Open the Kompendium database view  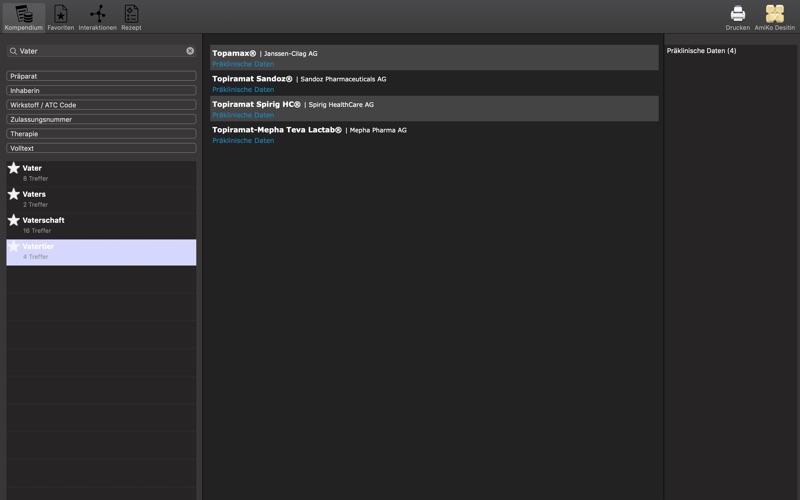[x=23, y=18]
